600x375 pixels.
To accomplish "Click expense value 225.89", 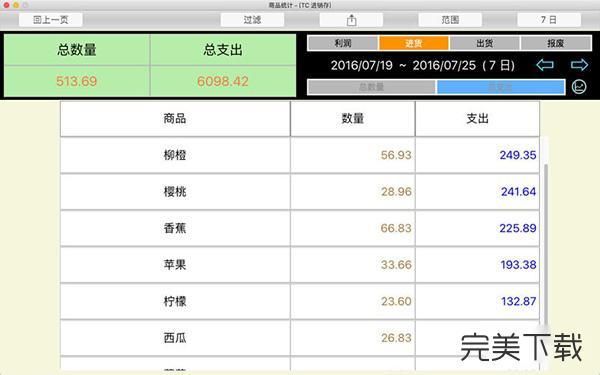I will [x=518, y=228].
